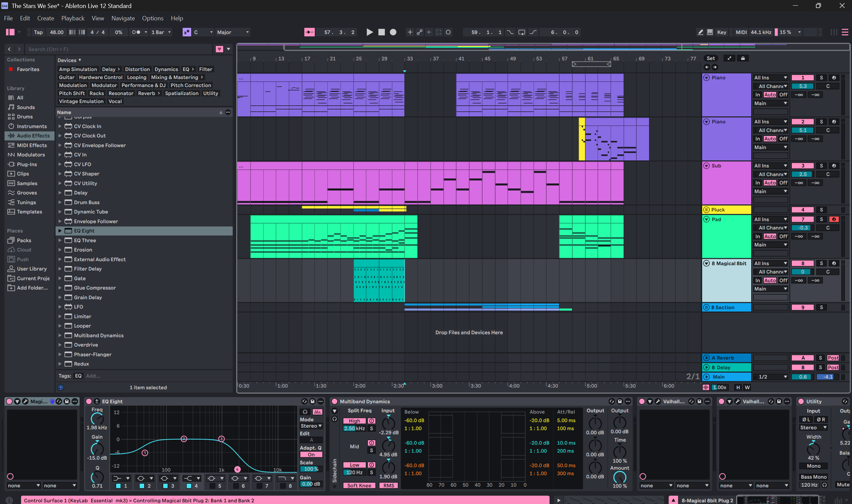852x504 pixels.
Task: Click the Play button in transport
Action: tap(370, 32)
